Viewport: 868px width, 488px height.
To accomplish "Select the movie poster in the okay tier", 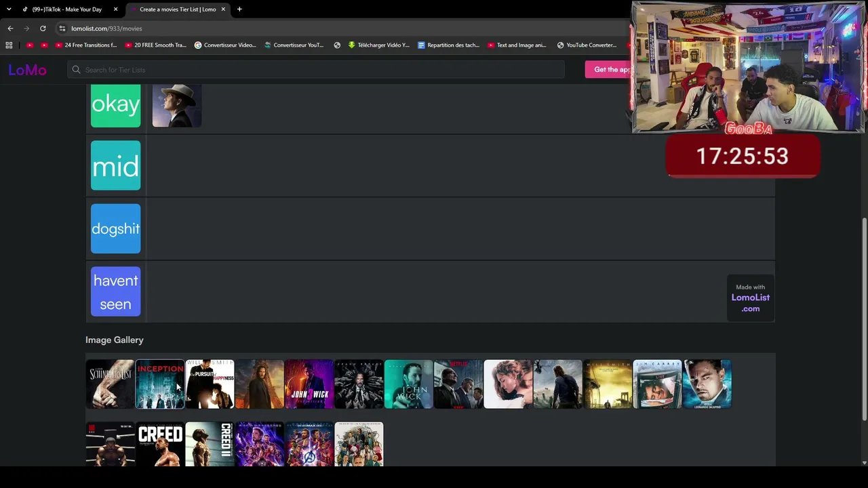I will 176,106.
